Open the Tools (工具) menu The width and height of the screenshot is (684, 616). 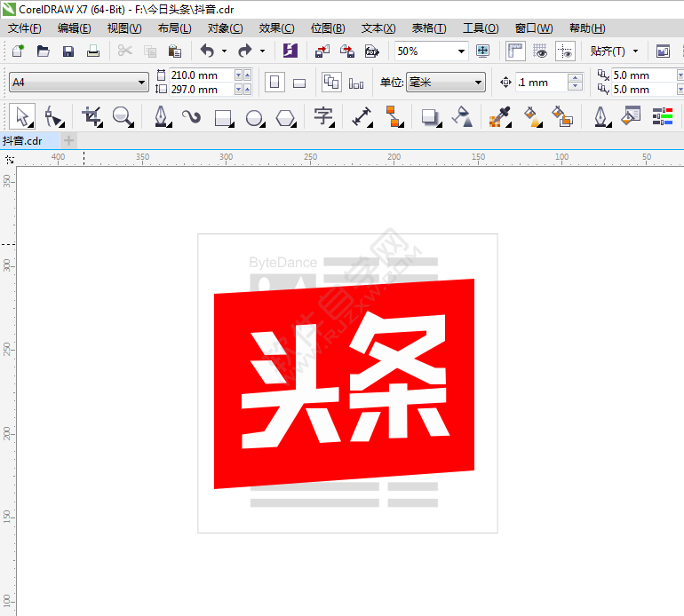(x=481, y=28)
